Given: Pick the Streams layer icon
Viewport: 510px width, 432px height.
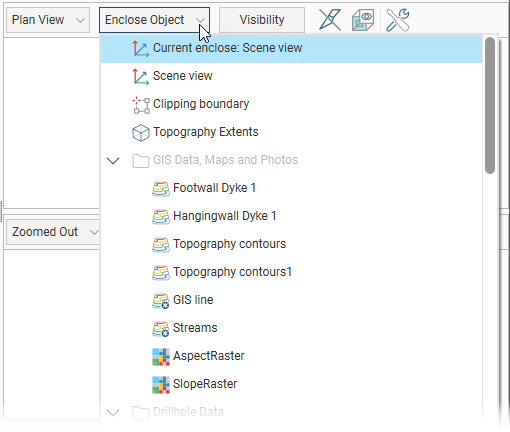Looking at the screenshot, I should click(161, 329).
